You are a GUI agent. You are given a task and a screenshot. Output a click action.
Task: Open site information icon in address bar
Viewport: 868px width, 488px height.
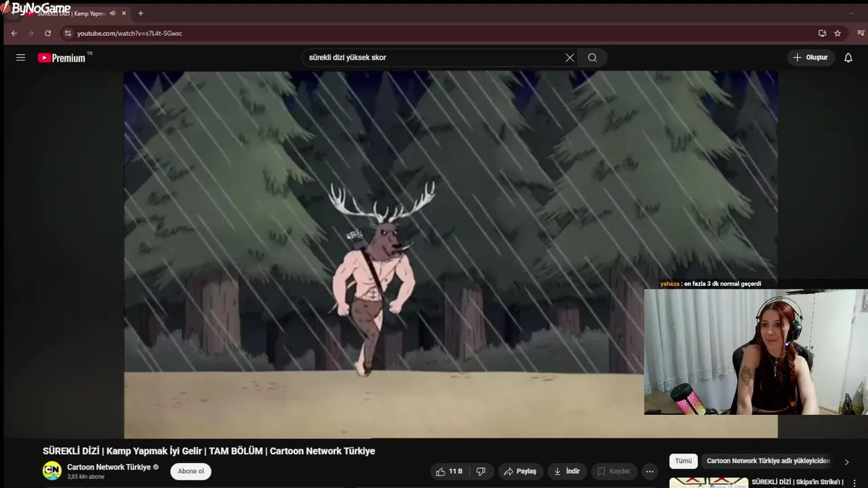pos(67,33)
